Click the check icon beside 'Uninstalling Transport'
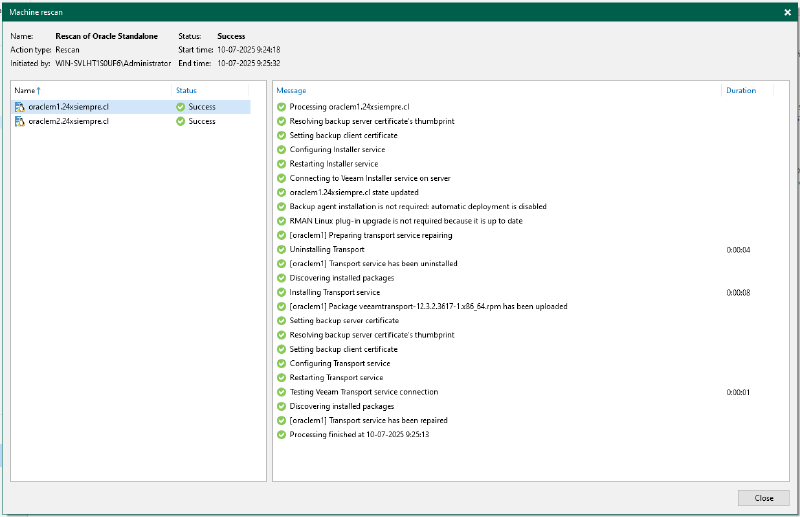800x517 pixels. 281,250
